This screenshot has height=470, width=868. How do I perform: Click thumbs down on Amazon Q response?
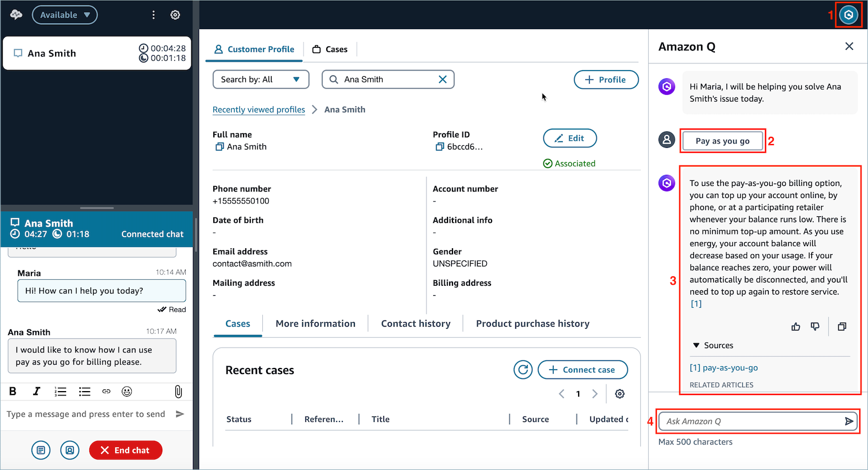[815, 327]
